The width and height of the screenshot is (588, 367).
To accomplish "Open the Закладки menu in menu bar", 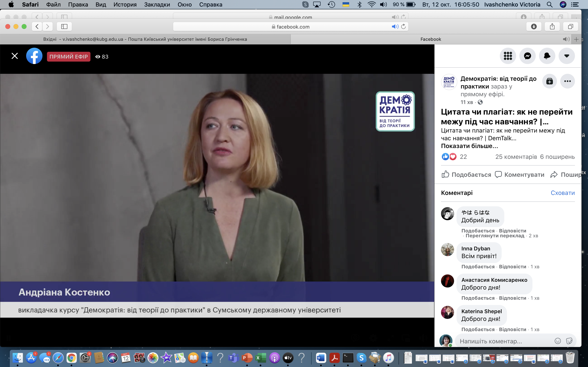I will 157,5.
